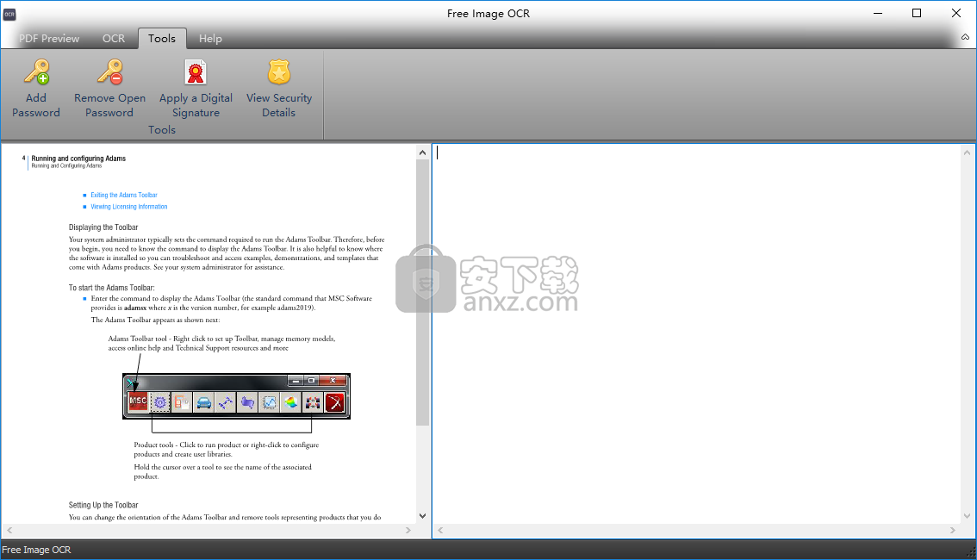Click the OCR text pane scroll down arrow
Screen dimensions: 977x560
click(967, 516)
